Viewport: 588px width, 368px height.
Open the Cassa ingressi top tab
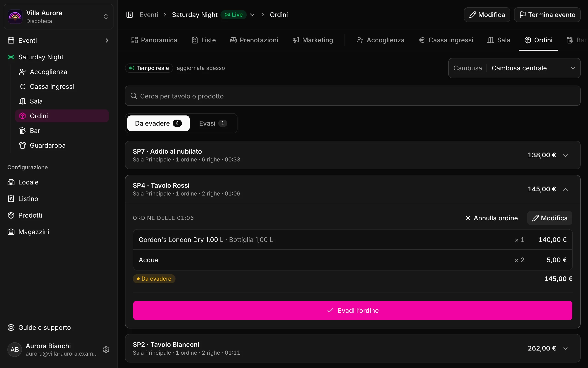(x=446, y=40)
